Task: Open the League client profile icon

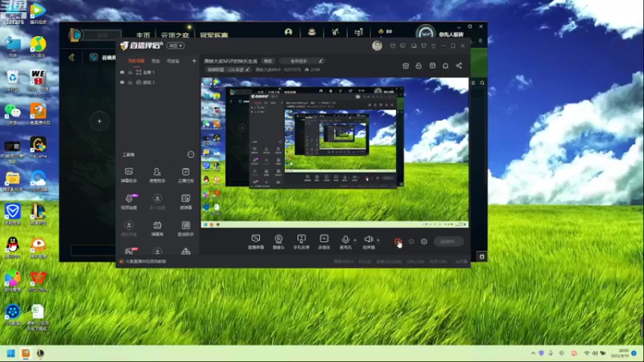Action: click(288, 31)
